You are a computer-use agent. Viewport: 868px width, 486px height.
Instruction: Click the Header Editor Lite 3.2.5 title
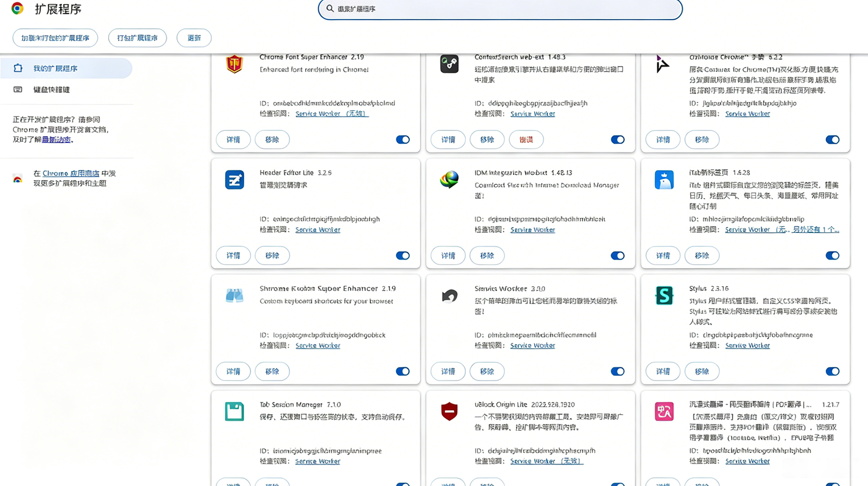pos(295,173)
